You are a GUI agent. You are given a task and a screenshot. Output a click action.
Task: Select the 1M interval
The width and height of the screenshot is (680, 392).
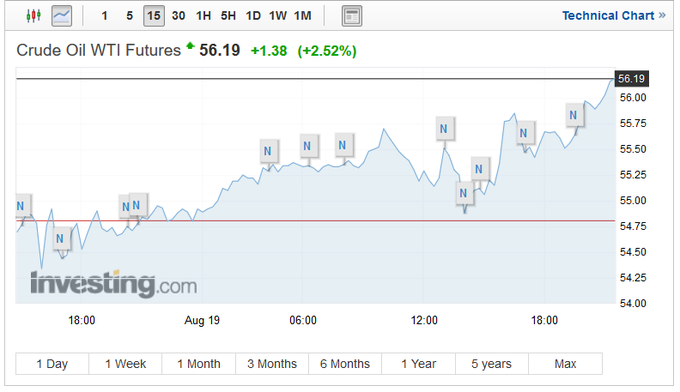(x=302, y=16)
